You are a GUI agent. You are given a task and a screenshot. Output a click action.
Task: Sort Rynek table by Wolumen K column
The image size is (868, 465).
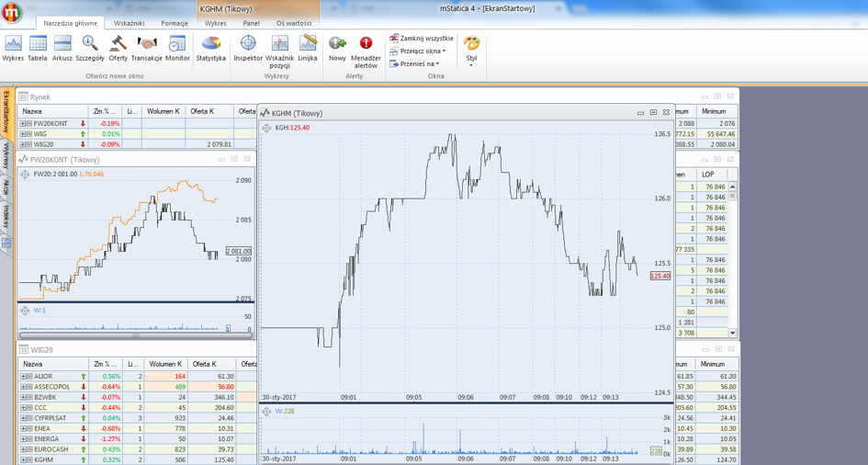tap(163, 111)
